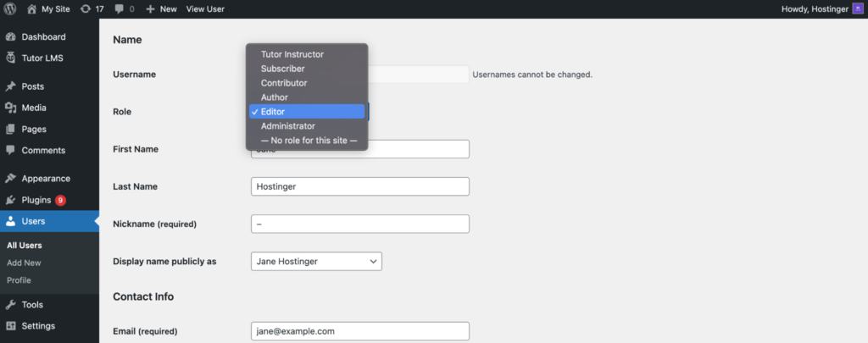Click the comments bubble icon in admin bar
Screen dimensions: 868x343
tap(118, 8)
